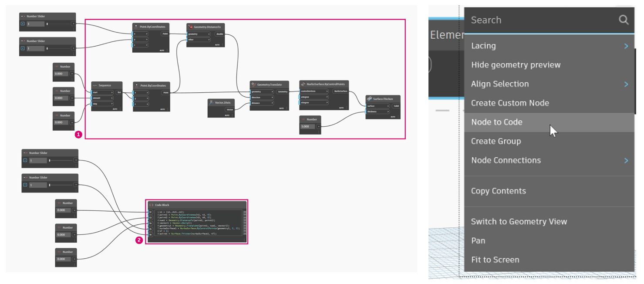Expand Number Slider wired to Point.ByCoordinates y input
644x284 pixels.
(23, 48)
